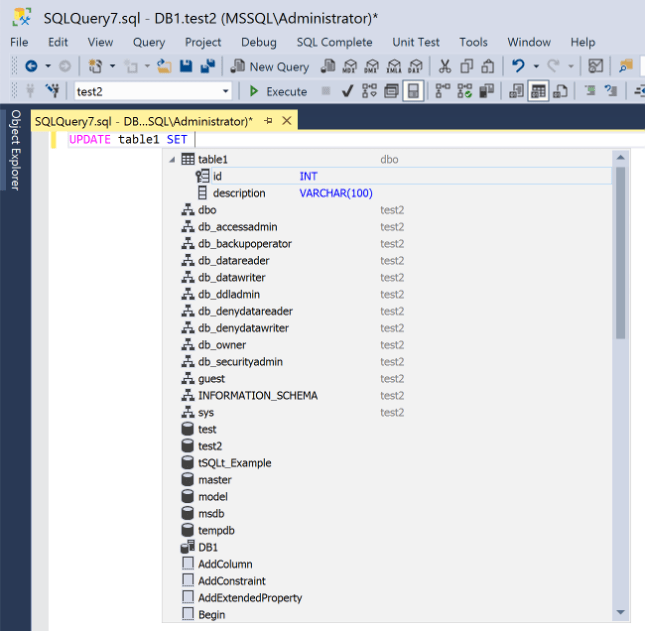Toggle Include Actual Execution Plan
The image size is (646, 632).
coord(442,91)
